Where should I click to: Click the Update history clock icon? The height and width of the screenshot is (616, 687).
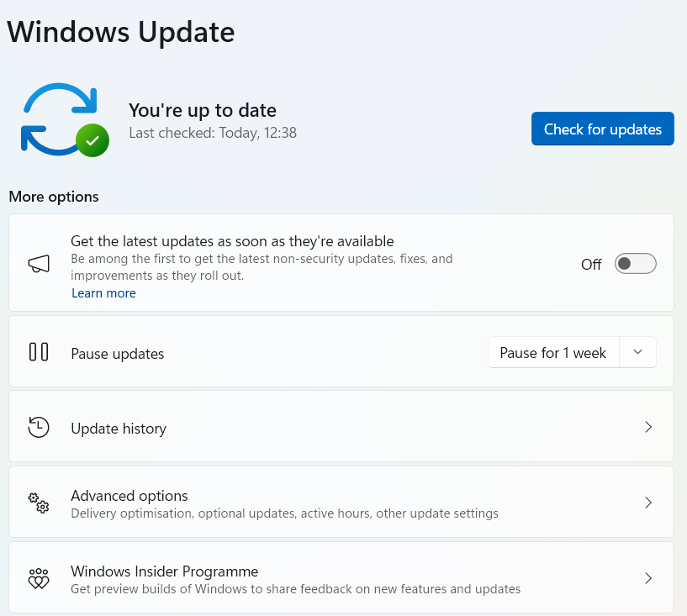coord(37,427)
